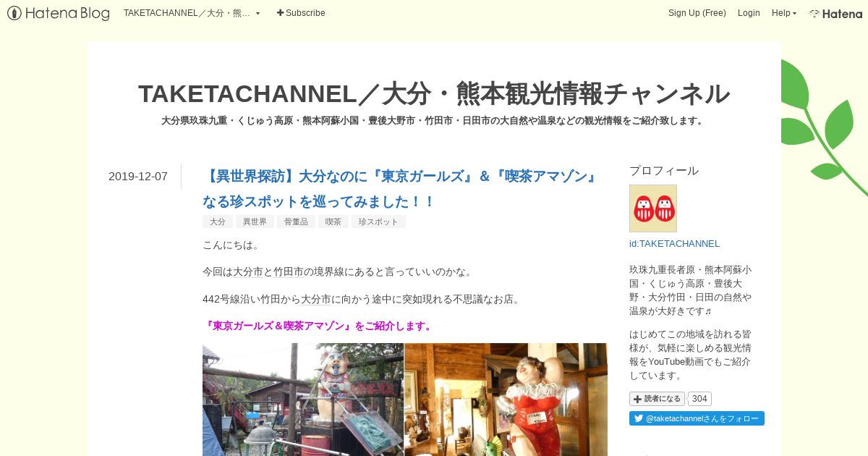Click the Hatena Blog logo

[59, 13]
